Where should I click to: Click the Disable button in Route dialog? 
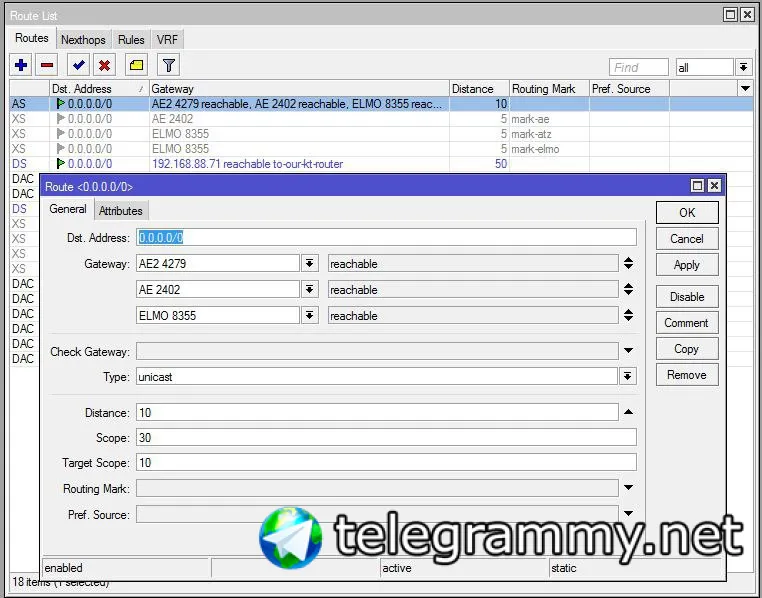click(x=687, y=297)
